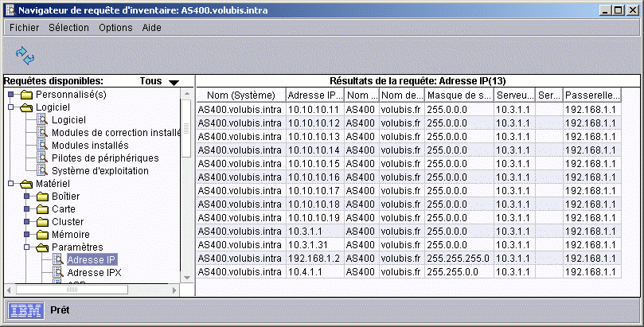Select the IP cell 10.10.10.11
The height and width of the screenshot is (327, 644).
(315, 110)
